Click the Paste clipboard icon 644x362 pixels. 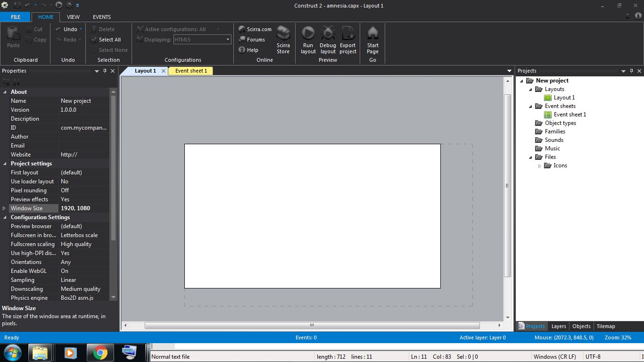[13, 33]
